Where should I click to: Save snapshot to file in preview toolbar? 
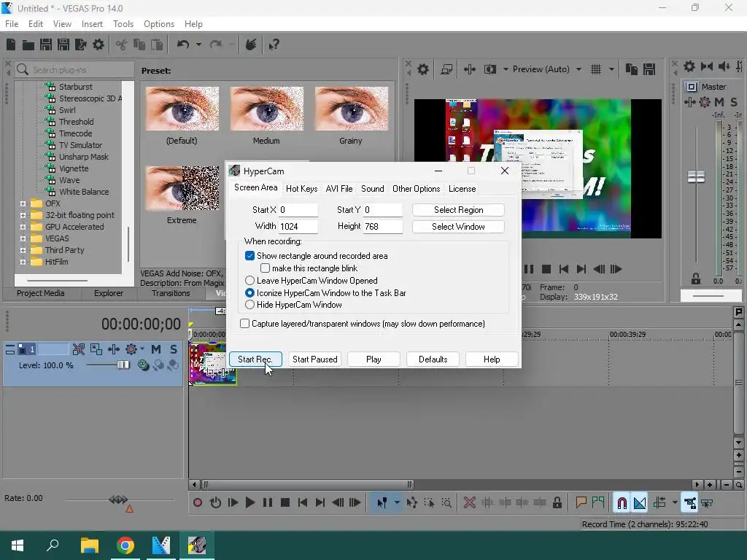pyautogui.click(x=649, y=69)
